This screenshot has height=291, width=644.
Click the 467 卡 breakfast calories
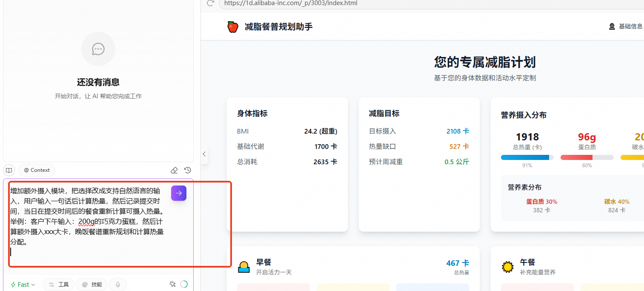458,263
